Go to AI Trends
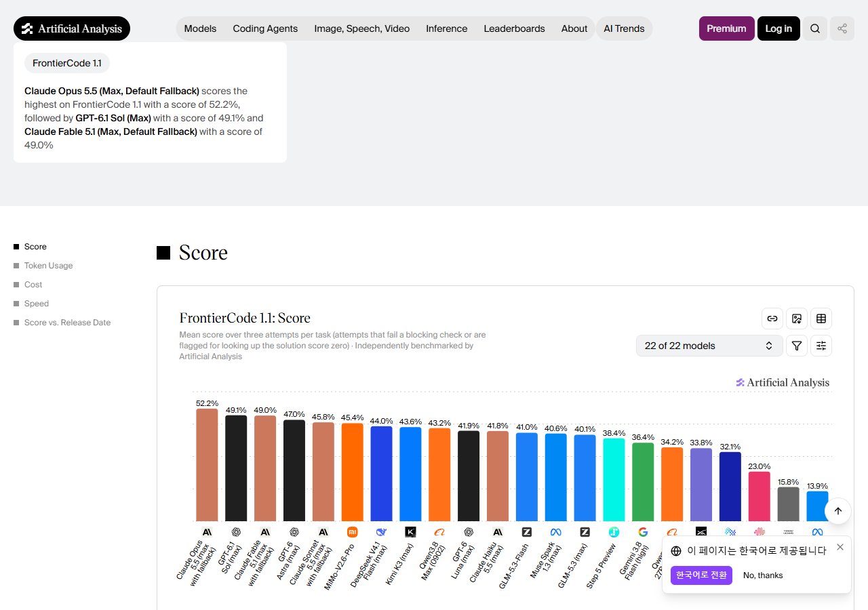 (x=624, y=28)
